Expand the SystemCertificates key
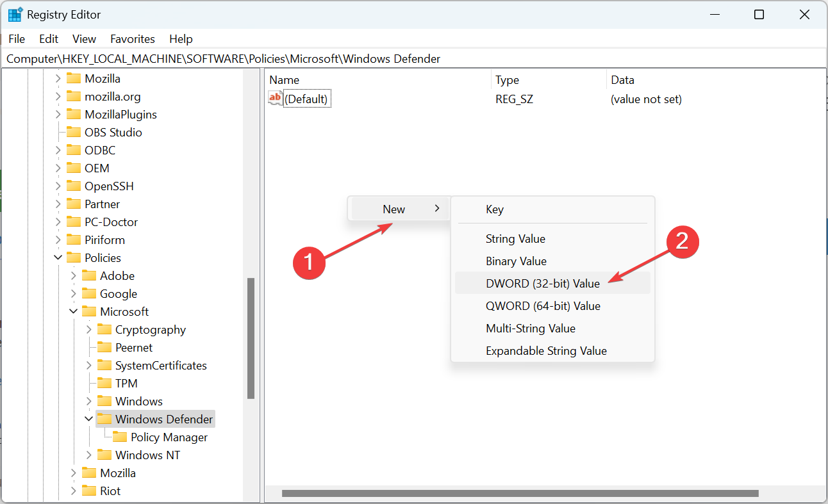This screenshot has width=828, height=504. (x=88, y=365)
